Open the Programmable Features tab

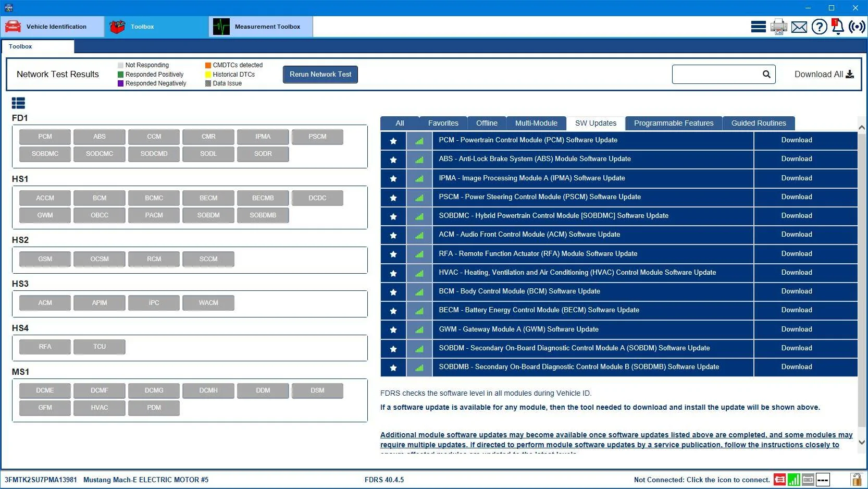click(674, 123)
